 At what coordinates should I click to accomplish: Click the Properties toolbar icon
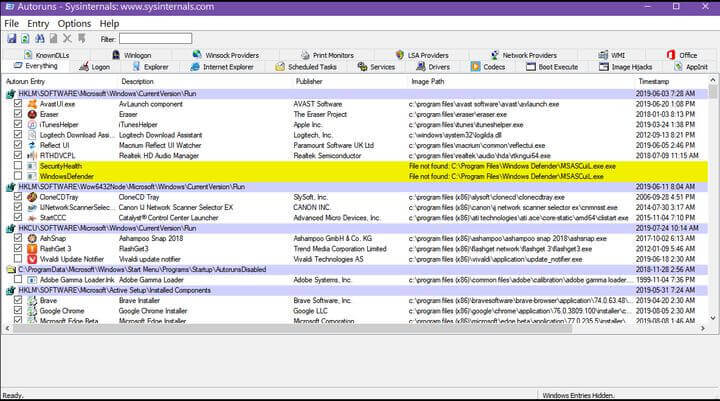[54, 39]
